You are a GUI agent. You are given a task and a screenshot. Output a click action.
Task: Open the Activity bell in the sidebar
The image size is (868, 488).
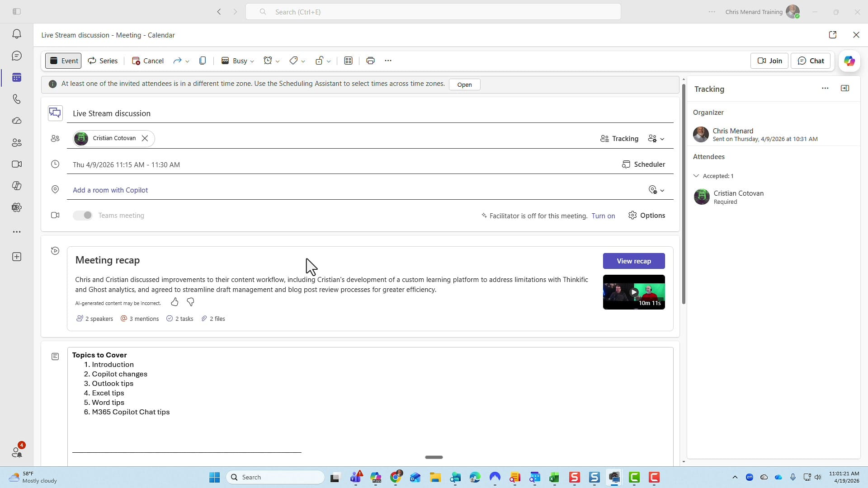[17, 34]
